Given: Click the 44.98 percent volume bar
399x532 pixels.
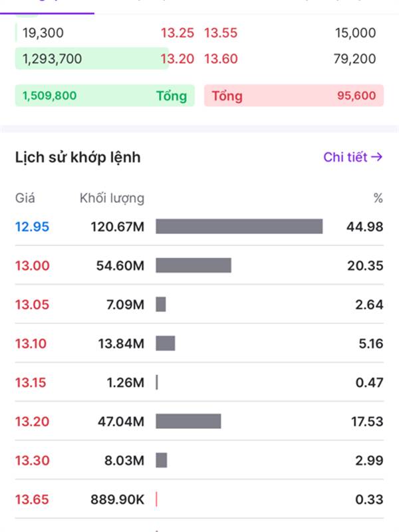Looking at the screenshot, I should [x=239, y=227].
